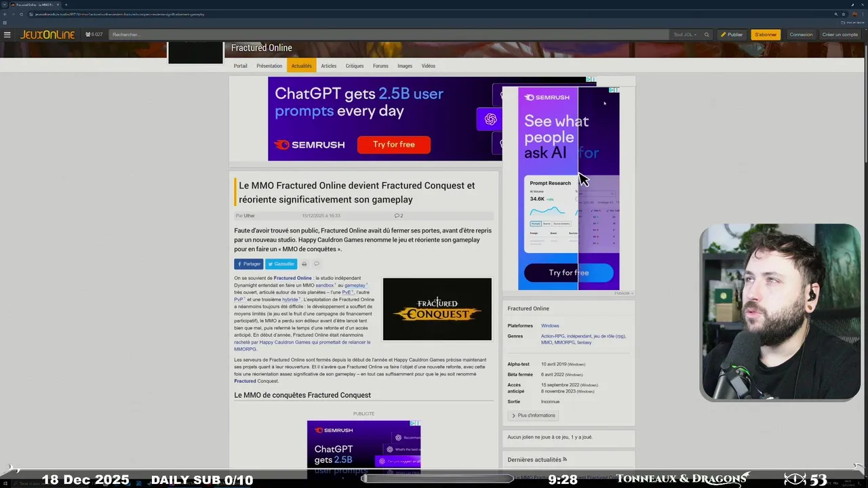Image resolution: width=868 pixels, height=488 pixels.
Task: Open the PvE glossary link
Action: pos(347,292)
